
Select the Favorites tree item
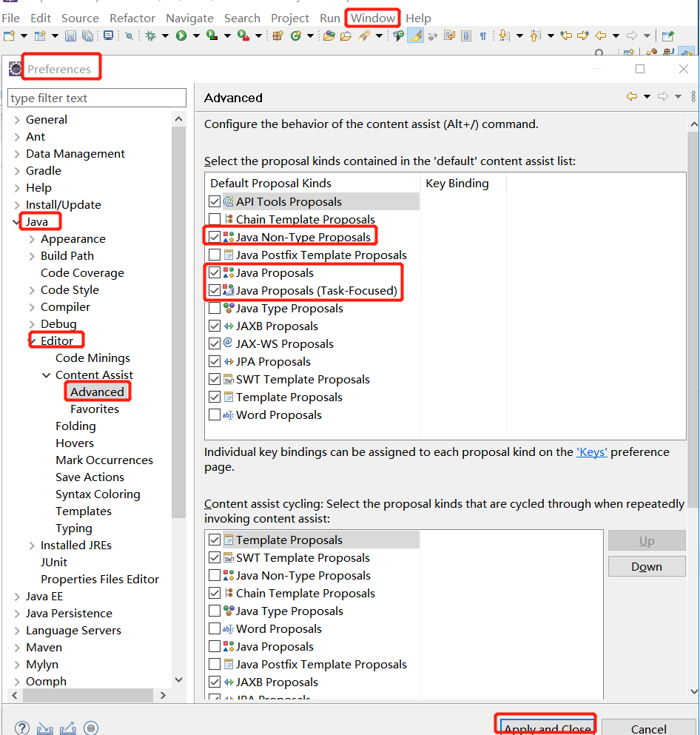click(95, 409)
